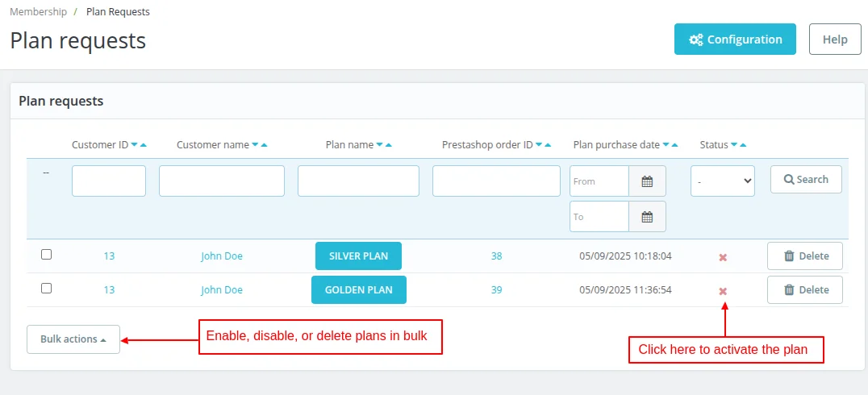The width and height of the screenshot is (868, 395).
Task: Click the To date input
Action: tap(599, 216)
